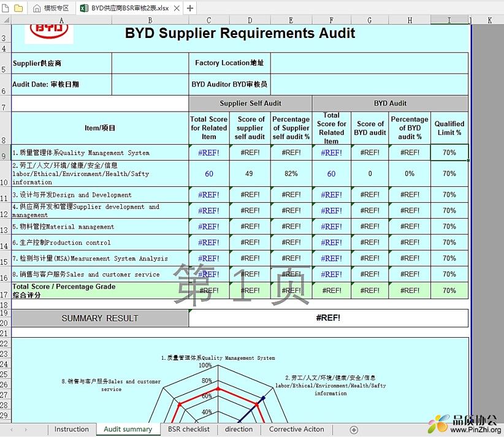This screenshot has width=504, height=437.
Task: Open the Audit summary sheet tab
Action: (x=128, y=429)
